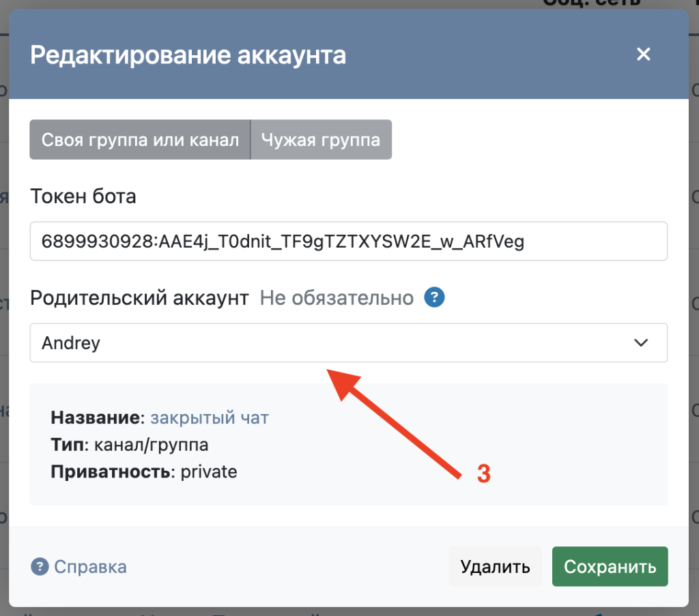Click the "Приватность: private" info line
Viewport: 699px width, 616px height.
tap(144, 471)
